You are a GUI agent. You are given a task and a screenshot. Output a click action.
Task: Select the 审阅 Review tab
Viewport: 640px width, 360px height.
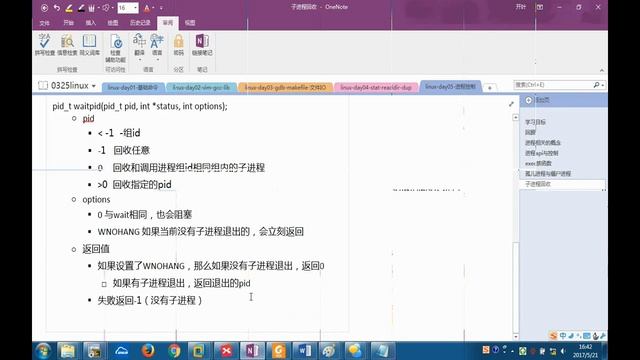click(x=168, y=23)
